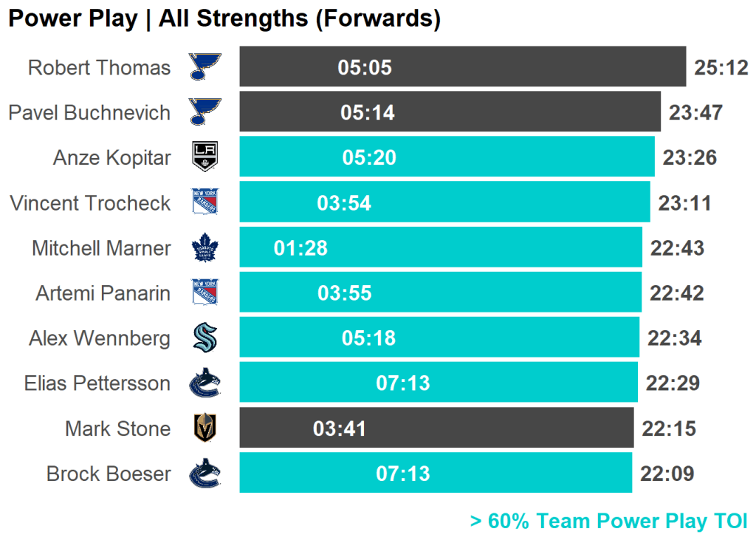Click the Canucks logo beside Elias Pettersson
The width and height of the screenshot is (756, 540).
point(205,383)
